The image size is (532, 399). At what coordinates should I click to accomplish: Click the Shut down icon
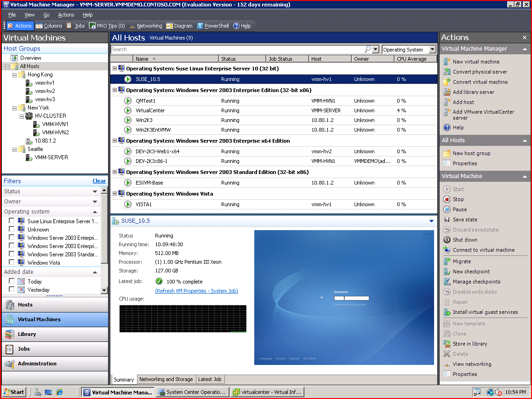[x=447, y=240]
